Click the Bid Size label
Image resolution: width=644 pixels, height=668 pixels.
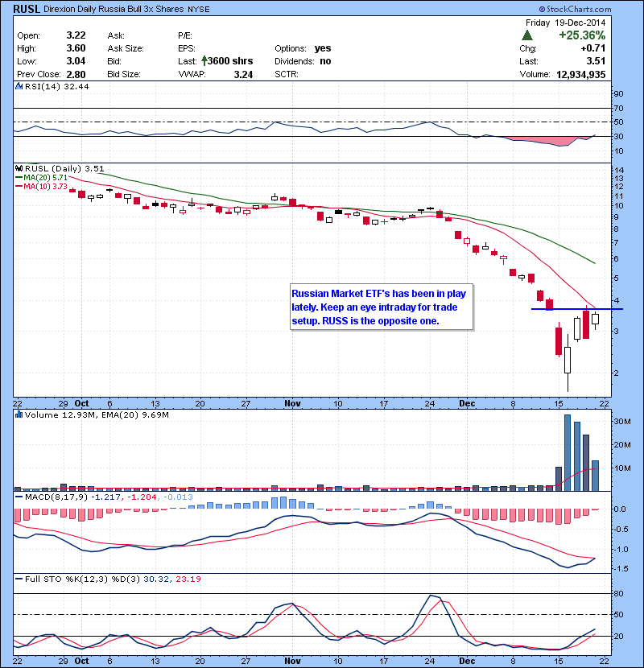124,74
